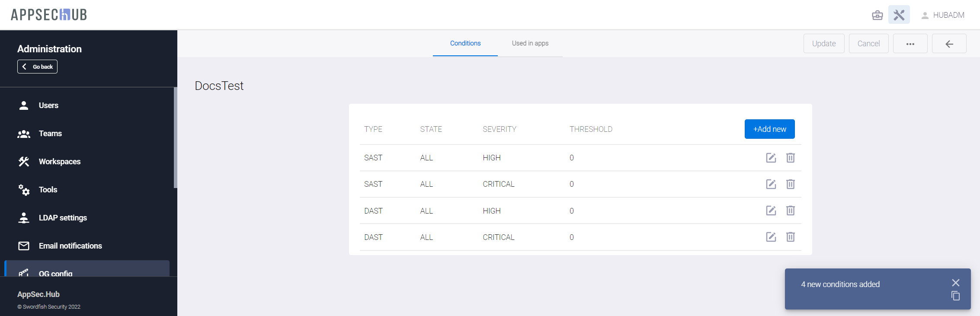Edit the SAST HIGH condition

coord(771,158)
